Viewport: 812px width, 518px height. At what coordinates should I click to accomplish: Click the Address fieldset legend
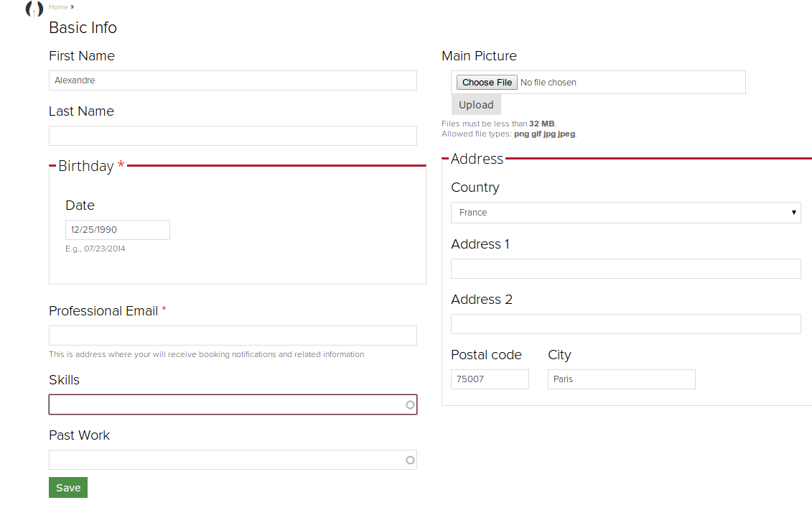(477, 159)
